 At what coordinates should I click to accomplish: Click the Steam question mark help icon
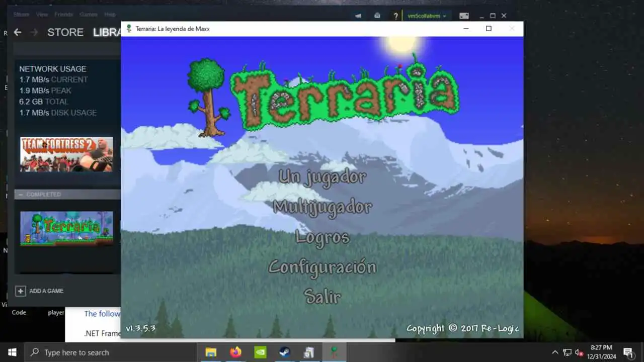coord(396,16)
